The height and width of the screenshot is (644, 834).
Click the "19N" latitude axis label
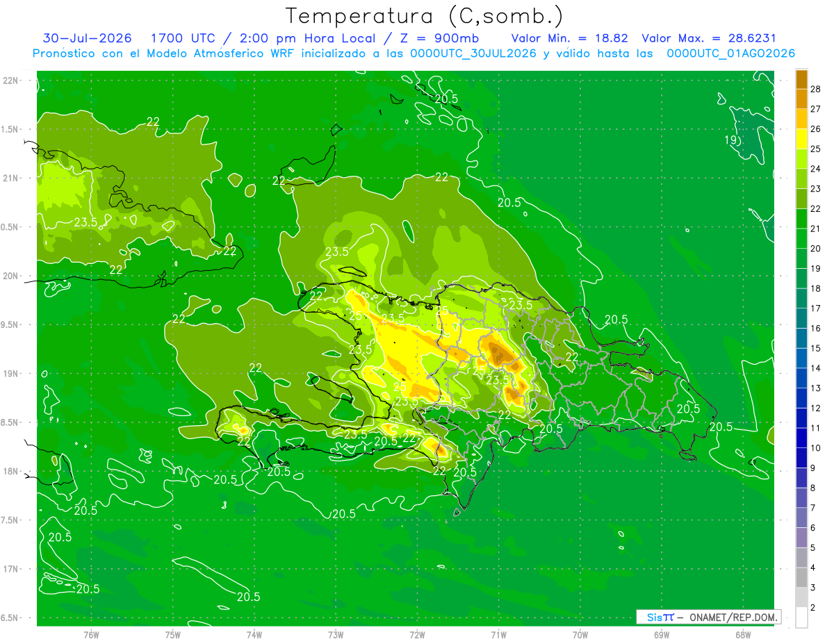click(x=10, y=374)
